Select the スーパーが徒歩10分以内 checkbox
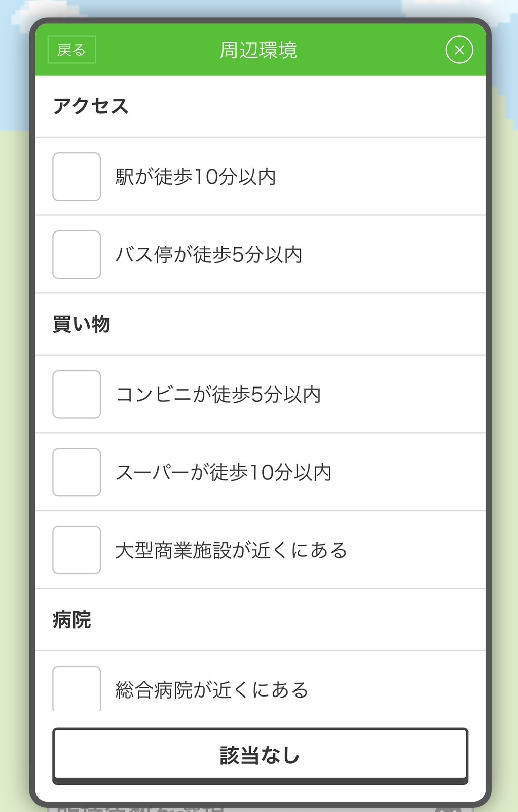The height and width of the screenshot is (812, 518). pyautogui.click(x=77, y=472)
